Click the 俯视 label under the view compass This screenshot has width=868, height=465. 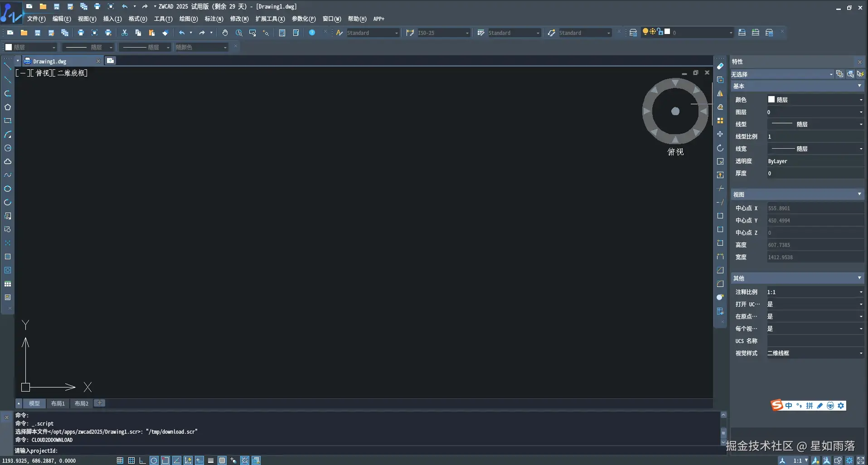[x=675, y=152]
